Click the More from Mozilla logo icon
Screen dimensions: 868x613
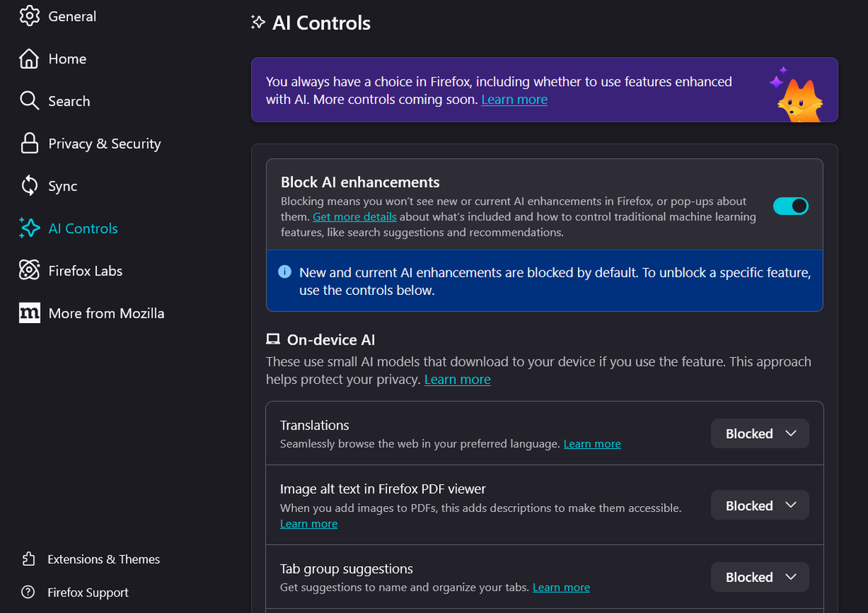30,312
